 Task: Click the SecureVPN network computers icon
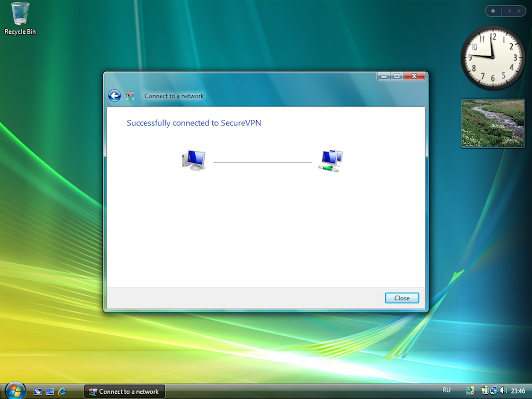click(x=331, y=161)
